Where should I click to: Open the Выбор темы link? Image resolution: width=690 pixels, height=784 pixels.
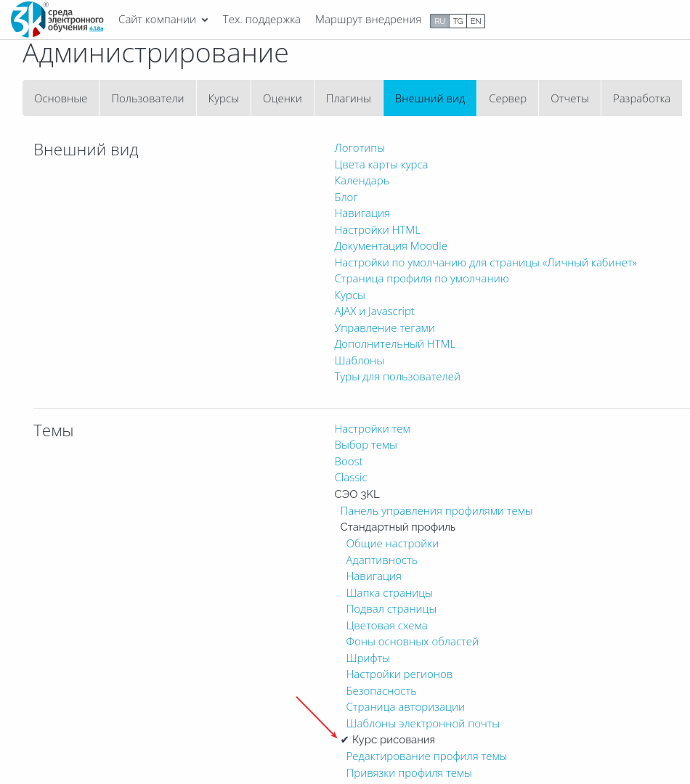365,445
